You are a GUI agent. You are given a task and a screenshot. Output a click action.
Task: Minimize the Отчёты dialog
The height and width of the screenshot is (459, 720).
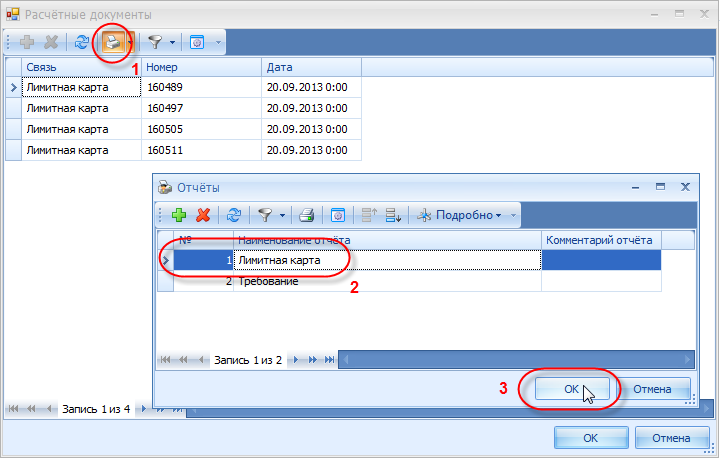[x=636, y=187]
